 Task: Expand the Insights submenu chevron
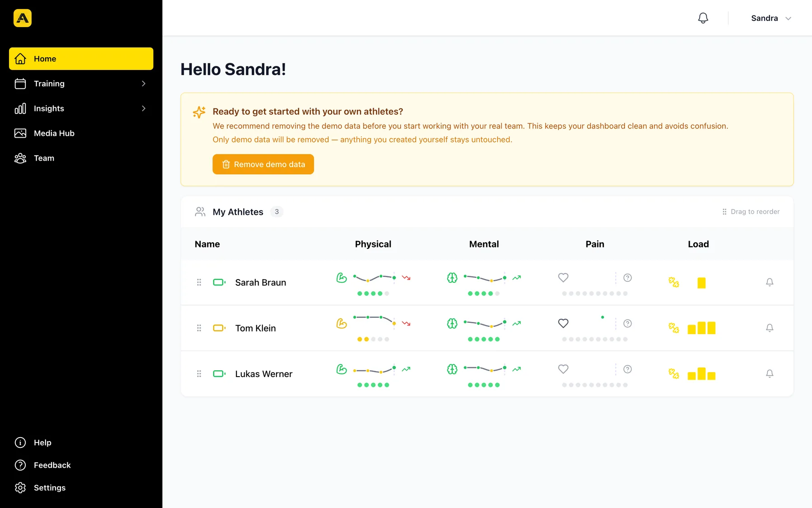pyautogui.click(x=143, y=108)
